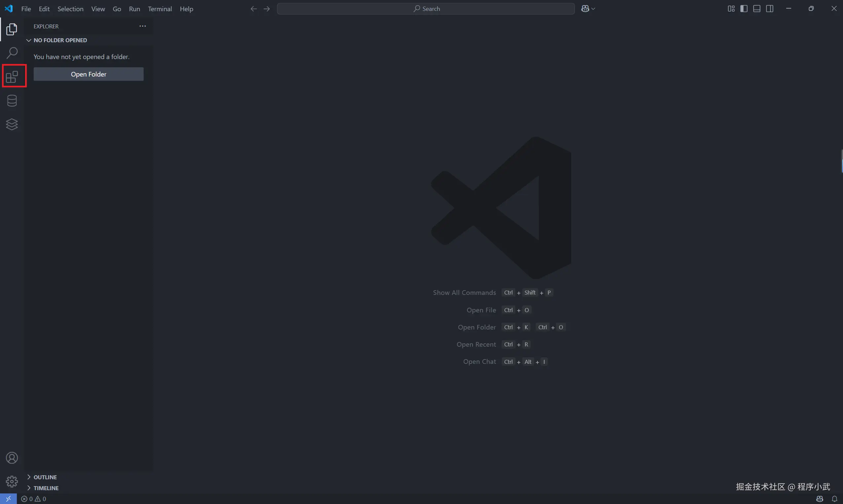Open notifications bell in status bar
Screen dimensions: 843x504
click(x=834, y=499)
